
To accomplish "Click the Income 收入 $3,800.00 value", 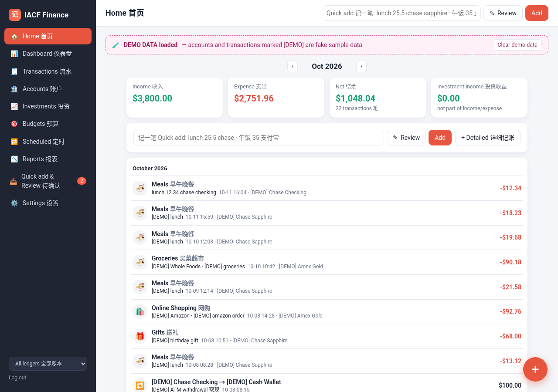I will [152, 98].
